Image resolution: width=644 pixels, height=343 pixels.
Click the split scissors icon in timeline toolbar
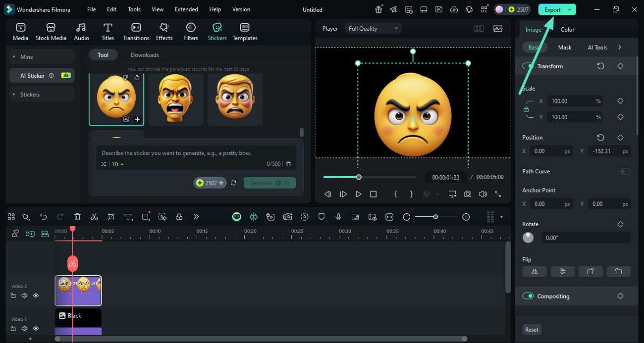(94, 217)
